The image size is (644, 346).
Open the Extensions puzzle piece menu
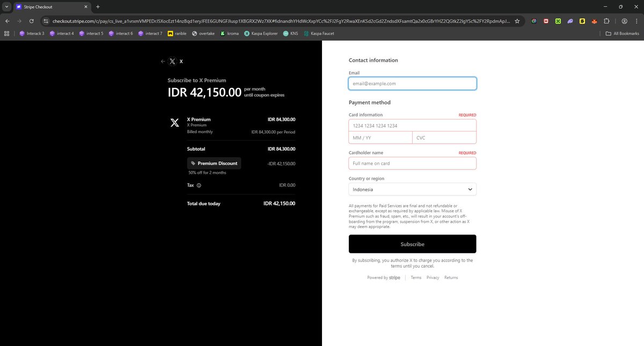(x=606, y=21)
